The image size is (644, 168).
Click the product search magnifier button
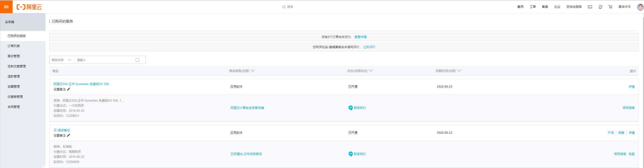tap(137, 60)
